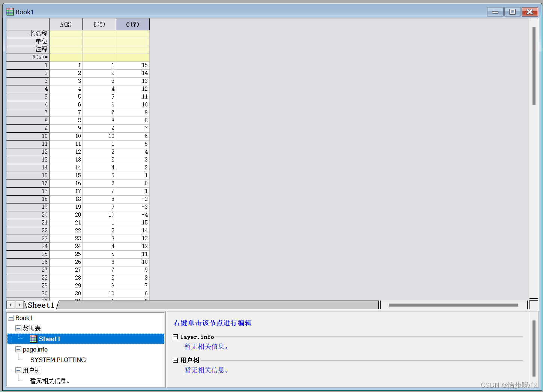Select row header 16

pyautogui.click(x=28, y=183)
